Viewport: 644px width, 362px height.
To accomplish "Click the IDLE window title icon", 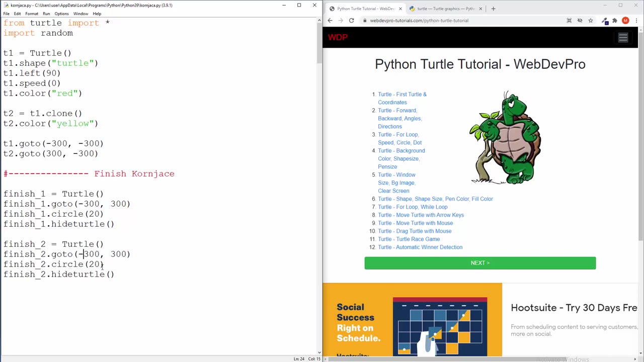I will 6,5.
